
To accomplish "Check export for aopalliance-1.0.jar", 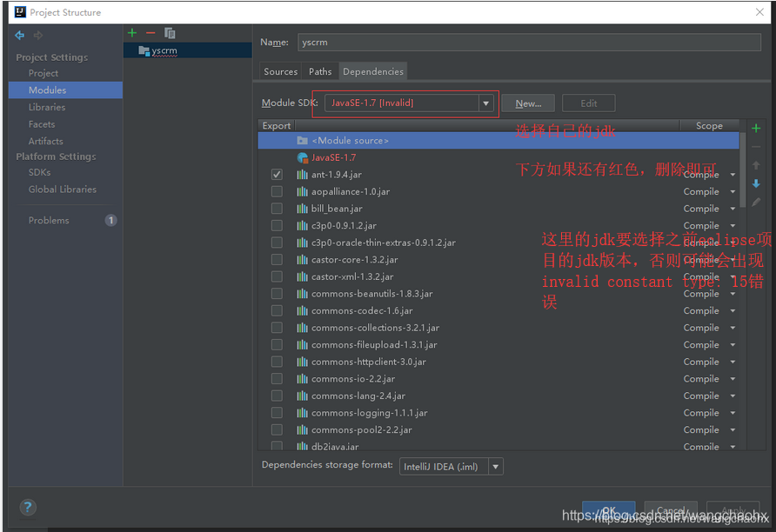I will point(277,191).
